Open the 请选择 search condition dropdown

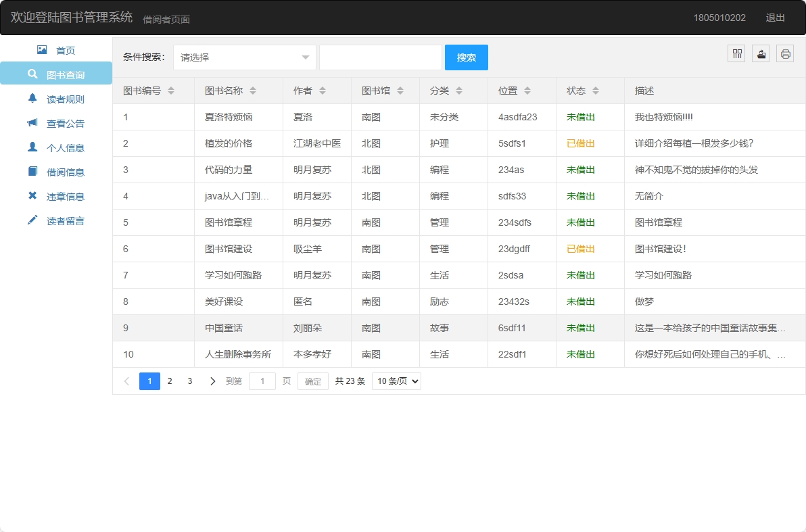pyautogui.click(x=244, y=57)
